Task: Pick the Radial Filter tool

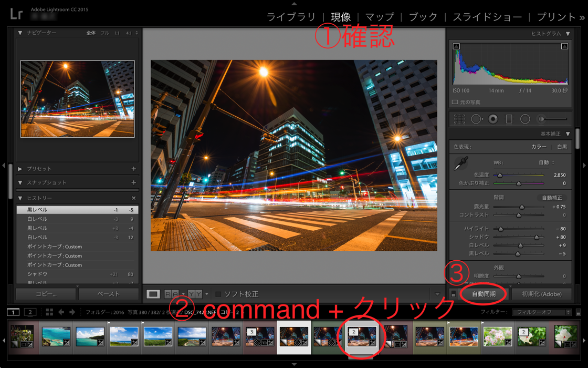Action: pyautogui.click(x=525, y=119)
